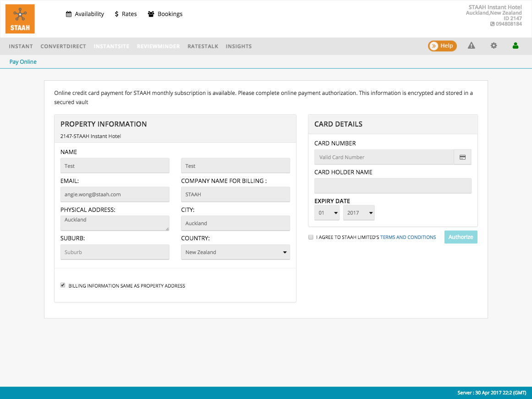Image resolution: width=532 pixels, height=399 pixels.
Task: Click the Authorize button
Action: 461,237
